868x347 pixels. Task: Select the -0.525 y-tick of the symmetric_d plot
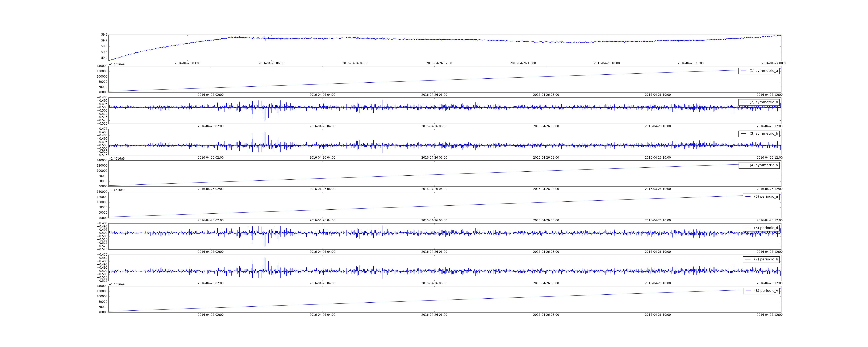point(102,124)
